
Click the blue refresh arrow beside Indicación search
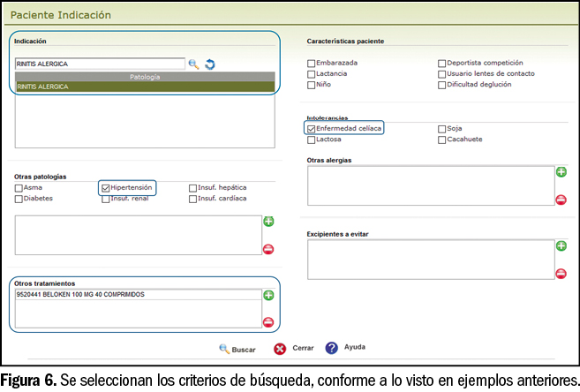click(210, 64)
